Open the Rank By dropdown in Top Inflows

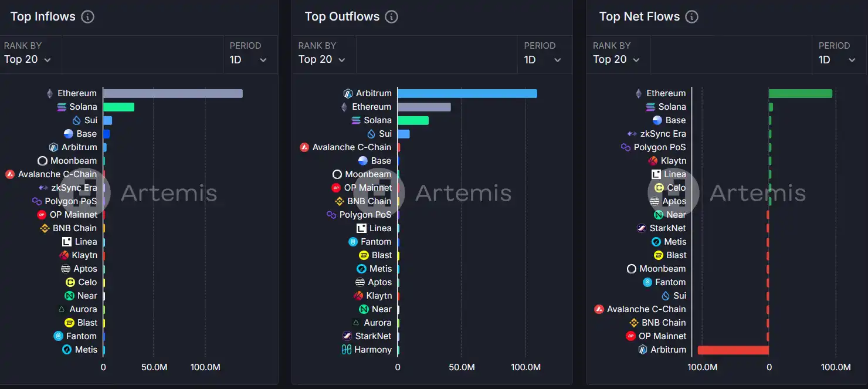(x=28, y=59)
